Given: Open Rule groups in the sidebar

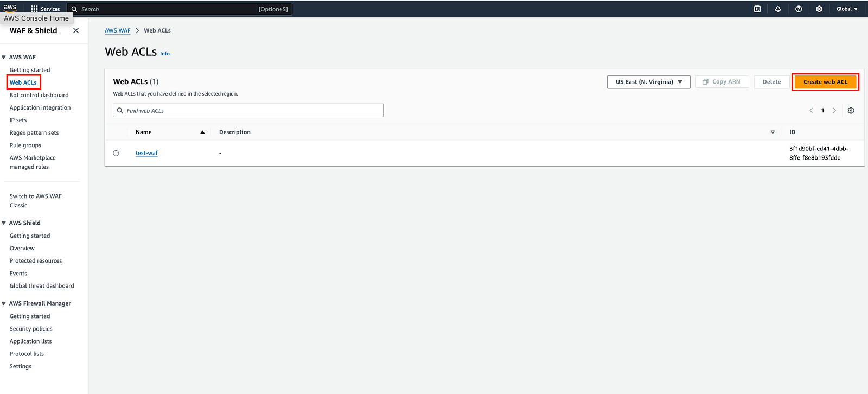Looking at the screenshot, I should (25, 145).
